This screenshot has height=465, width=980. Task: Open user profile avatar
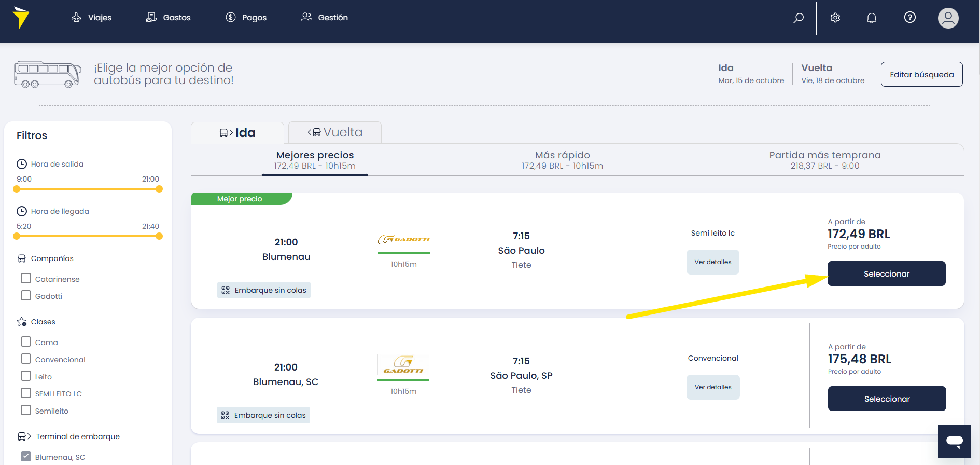coord(948,18)
